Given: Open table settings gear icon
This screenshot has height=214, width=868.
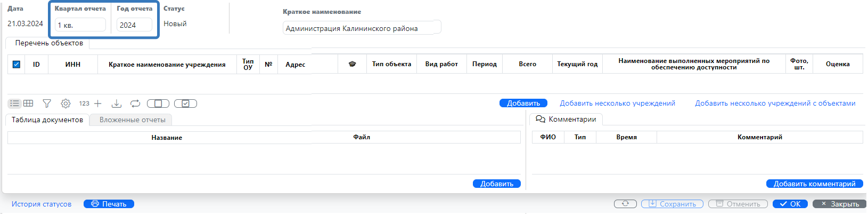Looking at the screenshot, I should click(65, 104).
